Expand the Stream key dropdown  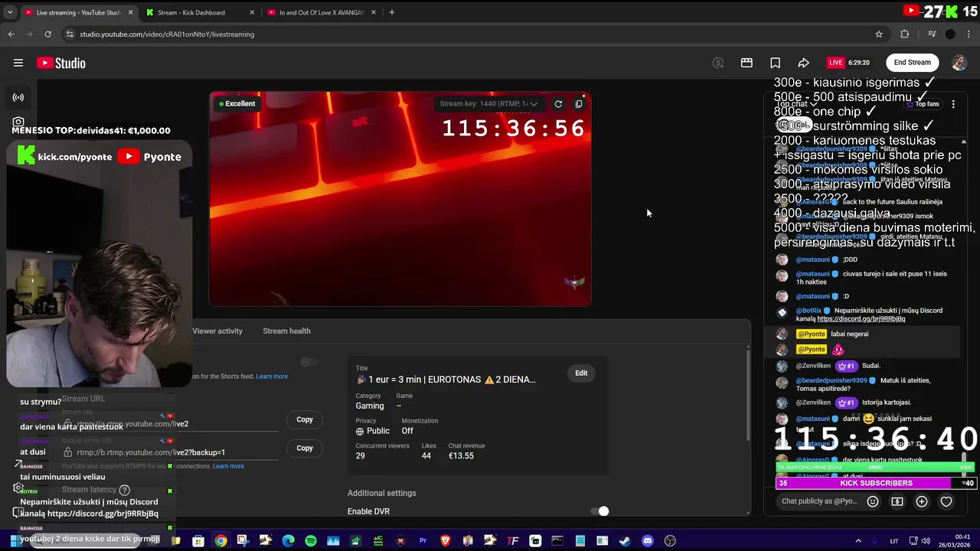click(489, 104)
